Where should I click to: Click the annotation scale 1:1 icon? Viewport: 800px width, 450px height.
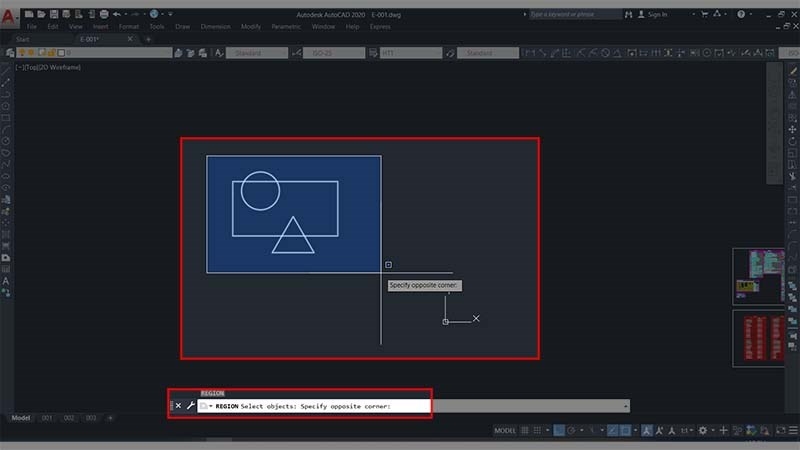(x=685, y=431)
